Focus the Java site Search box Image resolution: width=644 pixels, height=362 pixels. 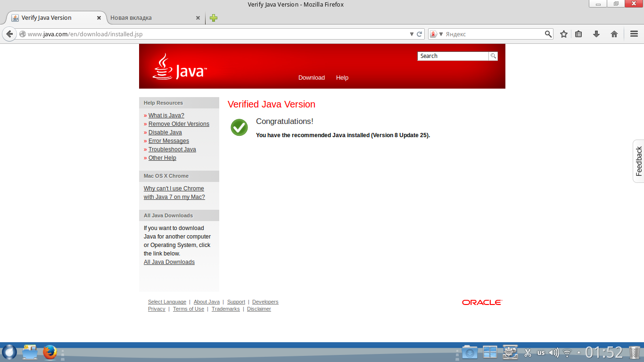(x=453, y=56)
